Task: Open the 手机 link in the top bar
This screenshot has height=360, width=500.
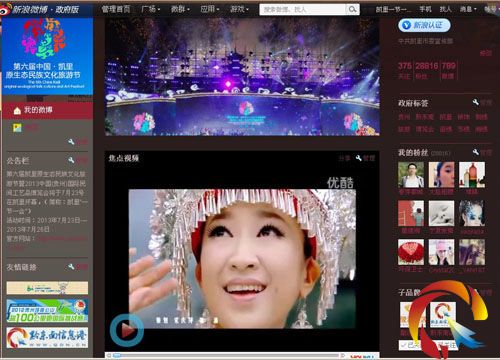Action: click(425, 9)
